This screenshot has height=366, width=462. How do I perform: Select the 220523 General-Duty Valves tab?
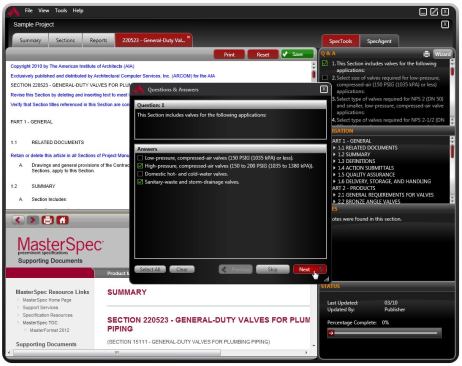pyautogui.click(x=153, y=40)
